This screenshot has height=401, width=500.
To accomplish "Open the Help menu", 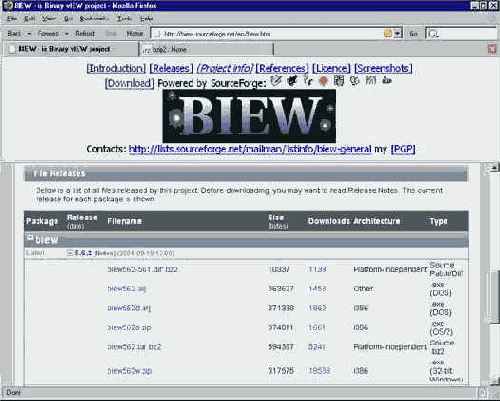I will point(146,19).
